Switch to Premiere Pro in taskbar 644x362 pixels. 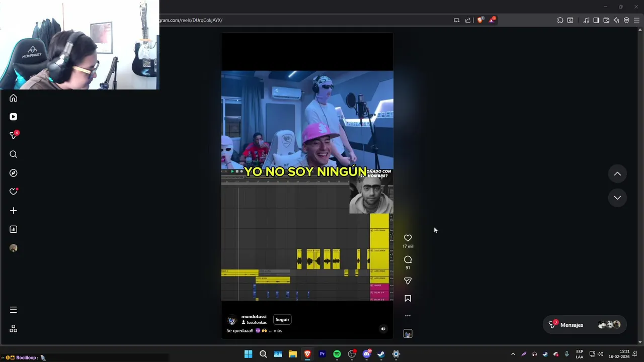click(322, 354)
